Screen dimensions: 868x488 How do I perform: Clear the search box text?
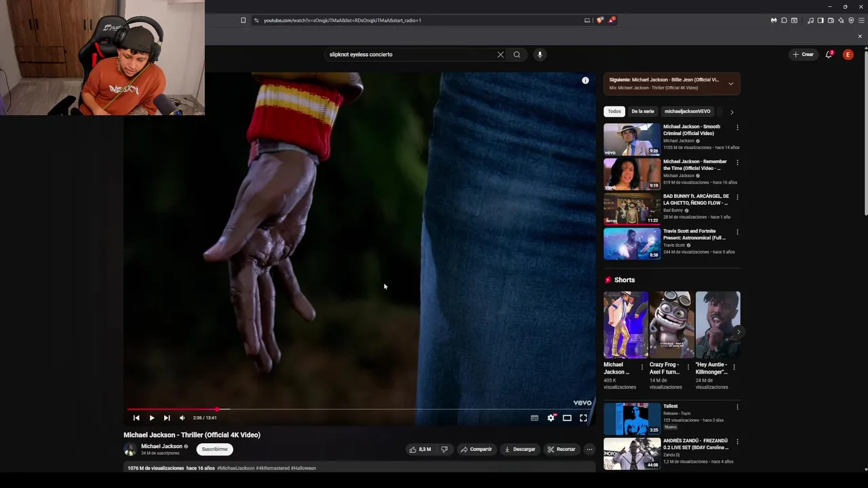tap(500, 54)
